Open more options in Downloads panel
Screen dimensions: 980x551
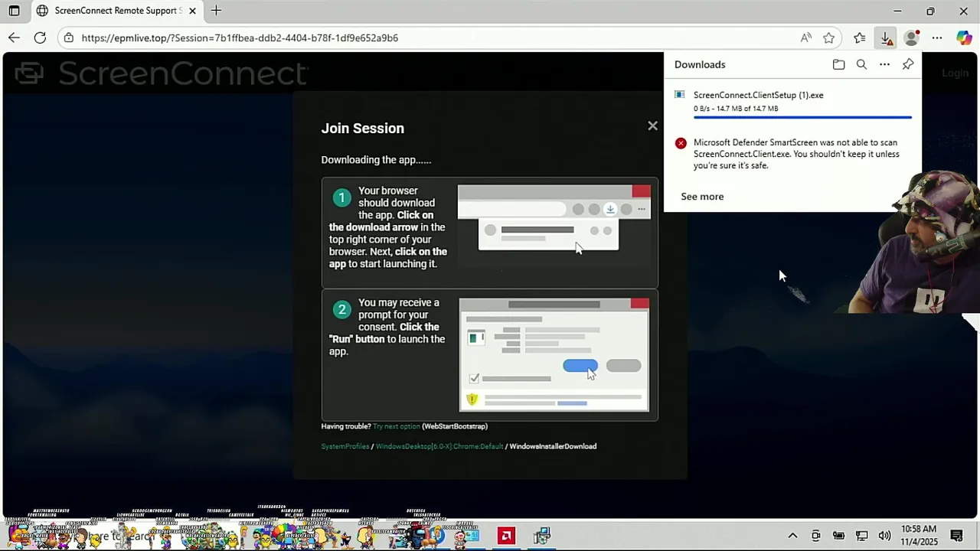(884, 65)
